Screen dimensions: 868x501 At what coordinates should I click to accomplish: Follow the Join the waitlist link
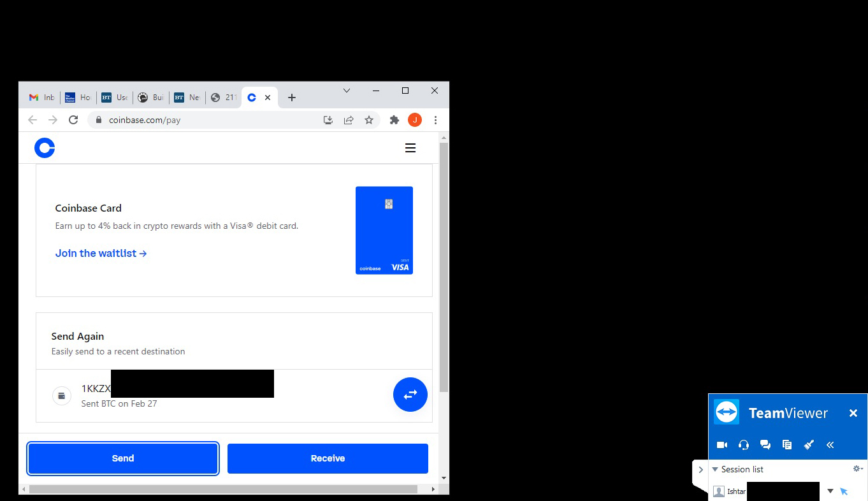point(101,253)
